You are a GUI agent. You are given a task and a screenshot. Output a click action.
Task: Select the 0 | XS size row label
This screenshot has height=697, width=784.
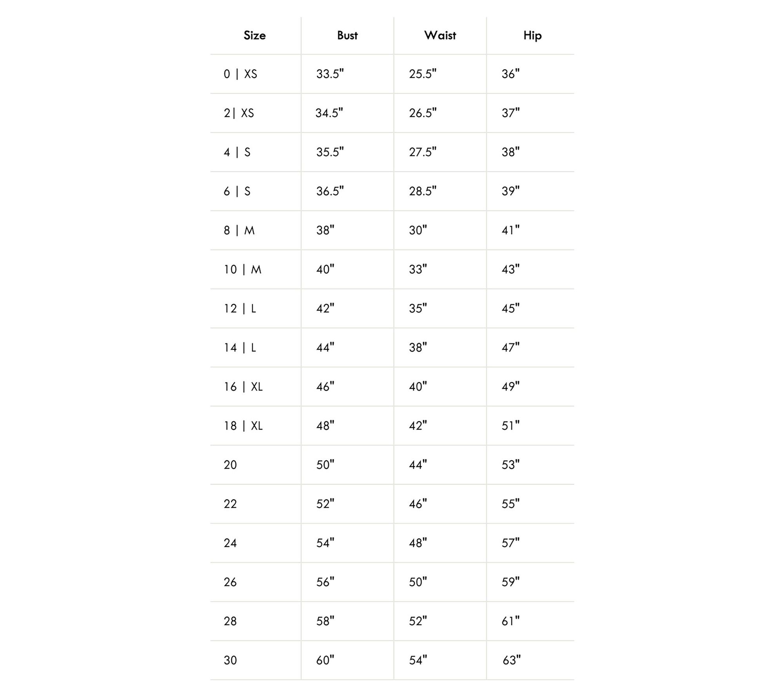[x=240, y=74]
